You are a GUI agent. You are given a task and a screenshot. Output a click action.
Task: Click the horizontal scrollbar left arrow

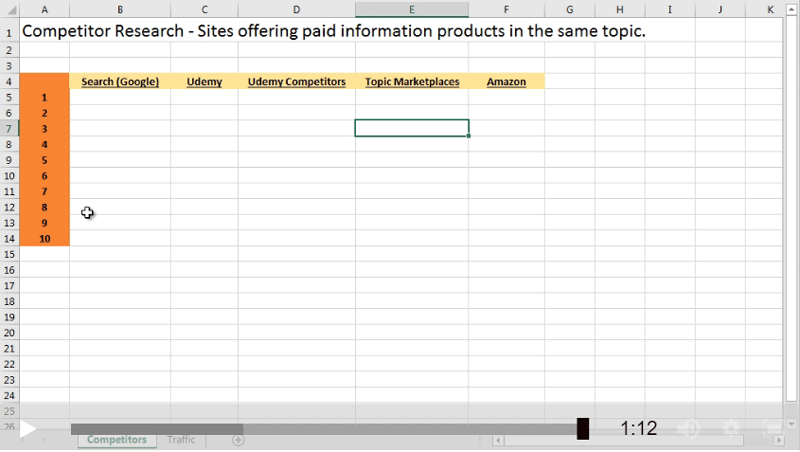(x=498, y=440)
